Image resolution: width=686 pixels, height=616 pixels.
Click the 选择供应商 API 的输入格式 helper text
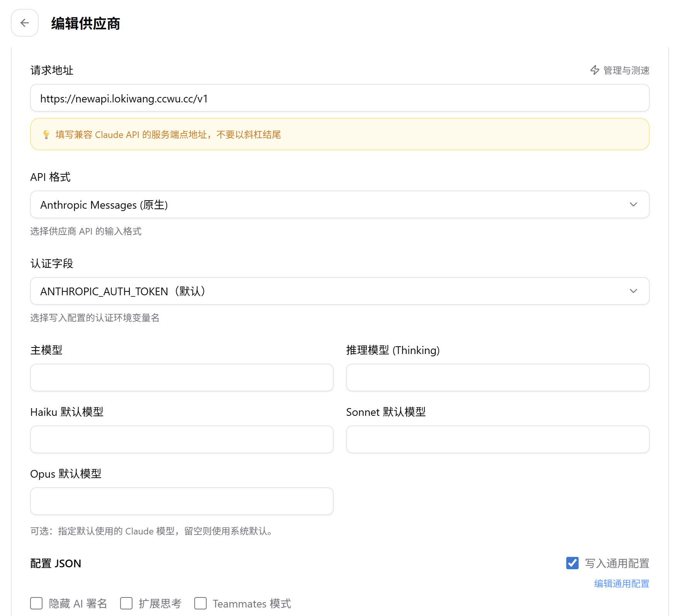(86, 231)
